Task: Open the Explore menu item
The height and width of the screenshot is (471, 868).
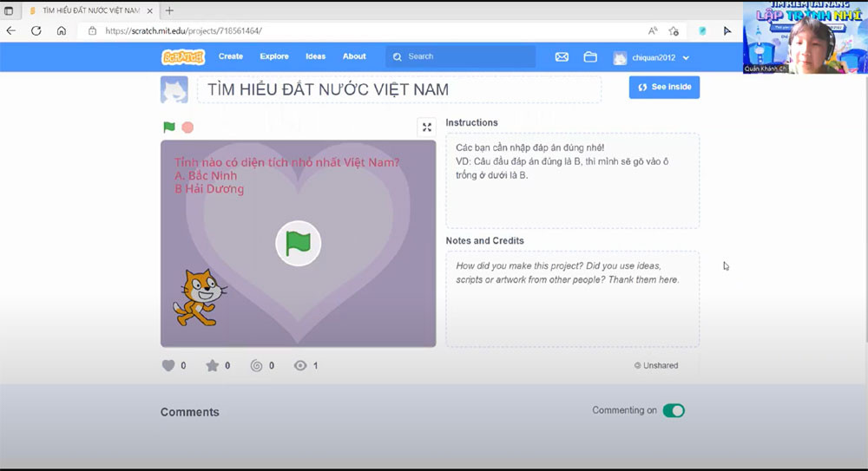Action: pos(274,56)
